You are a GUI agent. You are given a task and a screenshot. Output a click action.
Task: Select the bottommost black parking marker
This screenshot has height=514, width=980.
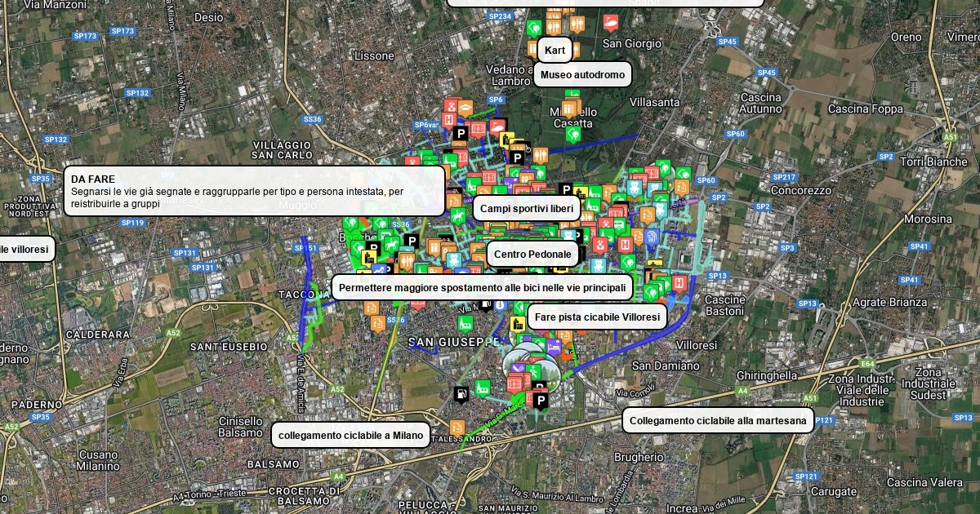pyautogui.click(x=540, y=400)
